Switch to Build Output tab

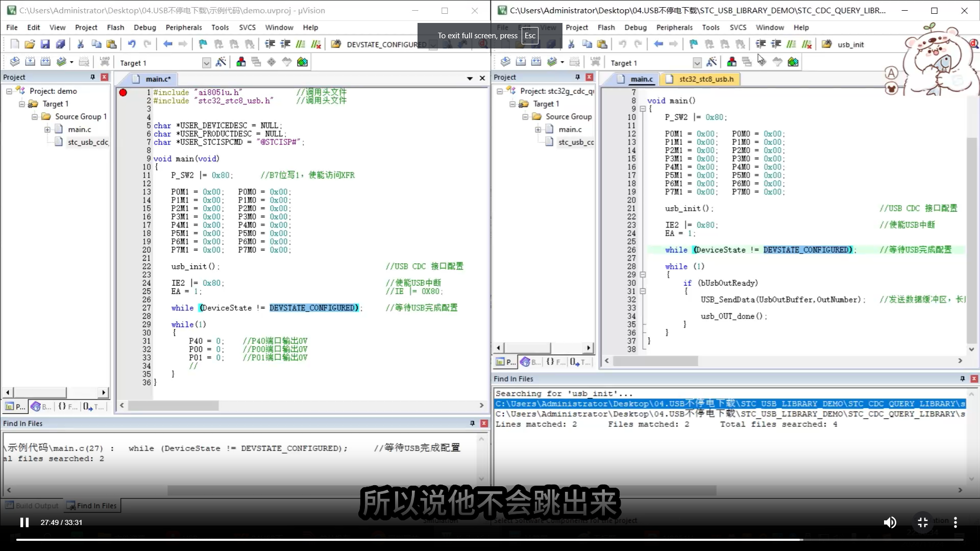coord(32,506)
